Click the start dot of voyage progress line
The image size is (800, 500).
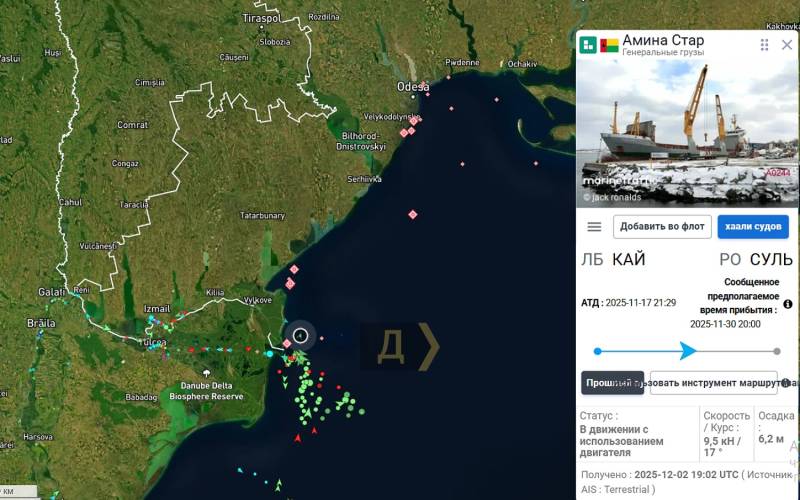click(x=597, y=351)
